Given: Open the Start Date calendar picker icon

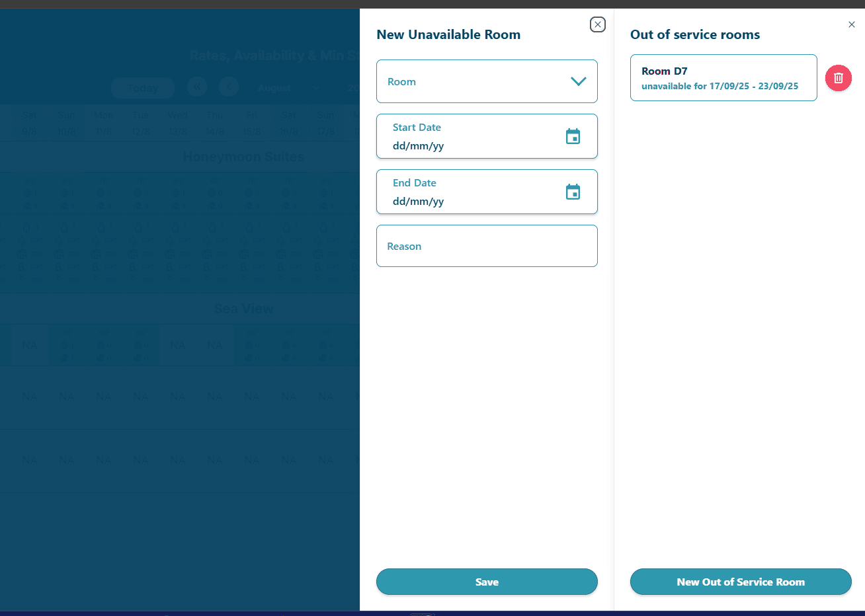Looking at the screenshot, I should tap(573, 137).
